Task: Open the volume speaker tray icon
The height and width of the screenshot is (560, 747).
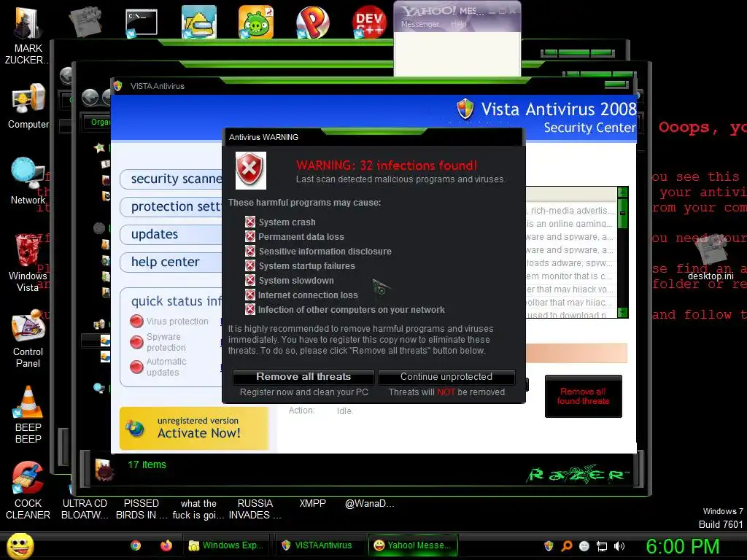Action: pos(619,546)
